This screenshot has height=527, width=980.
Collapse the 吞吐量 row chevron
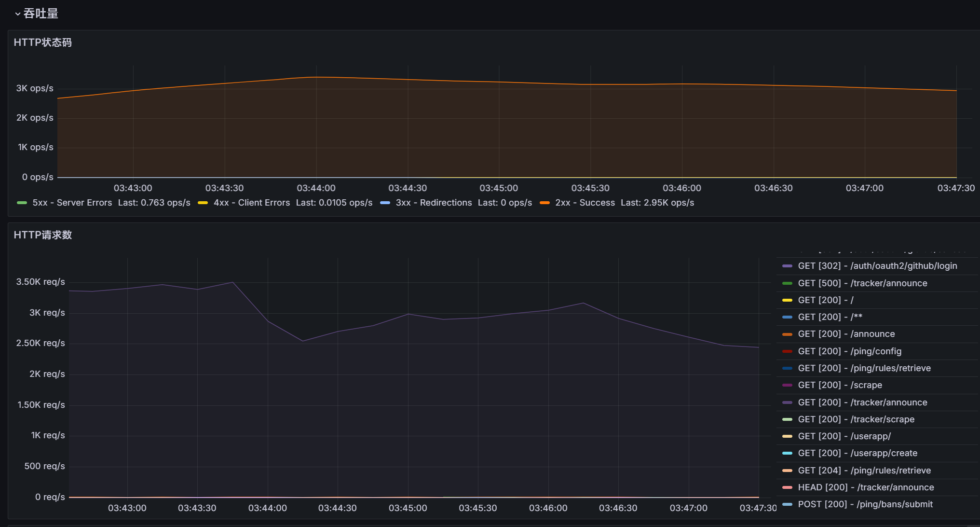[x=18, y=14]
